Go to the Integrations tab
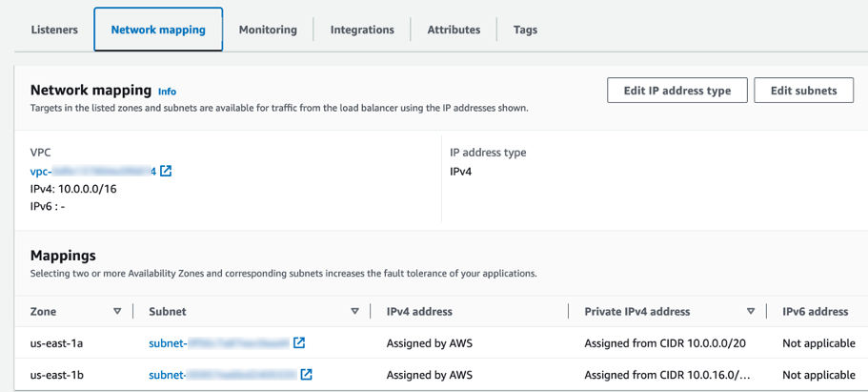This screenshot has height=392, width=868. (362, 30)
